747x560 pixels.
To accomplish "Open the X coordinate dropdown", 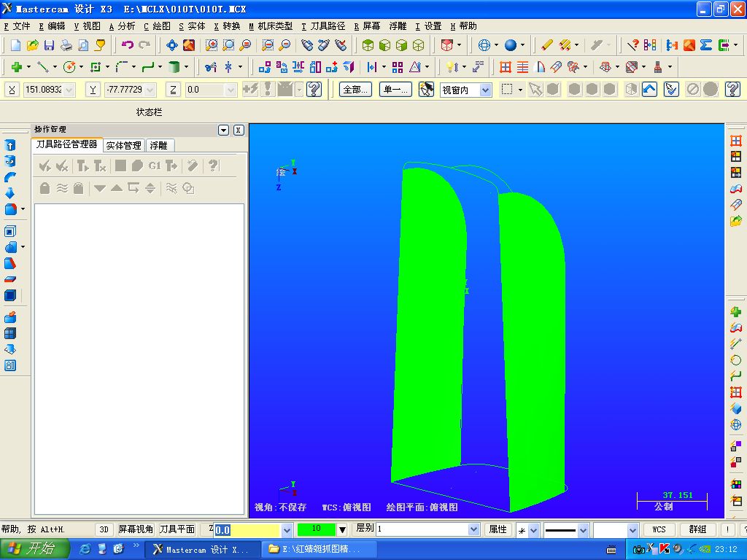I will tap(69, 90).
